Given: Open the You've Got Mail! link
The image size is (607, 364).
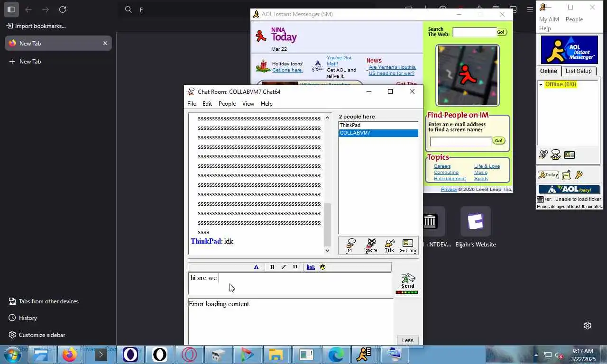Looking at the screenshot, I should click(x=339, y=61).
